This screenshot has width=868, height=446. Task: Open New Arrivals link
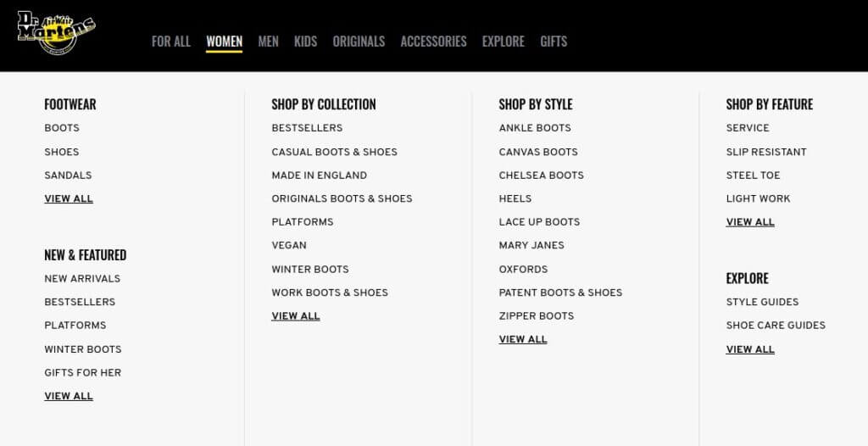[82, 279]
